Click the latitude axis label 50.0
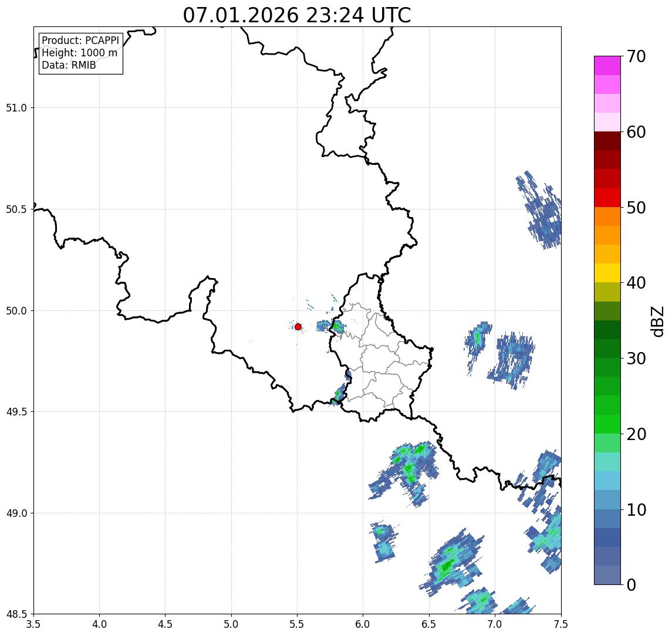This screenshot has height=636, width=672. tap(16, 310)
